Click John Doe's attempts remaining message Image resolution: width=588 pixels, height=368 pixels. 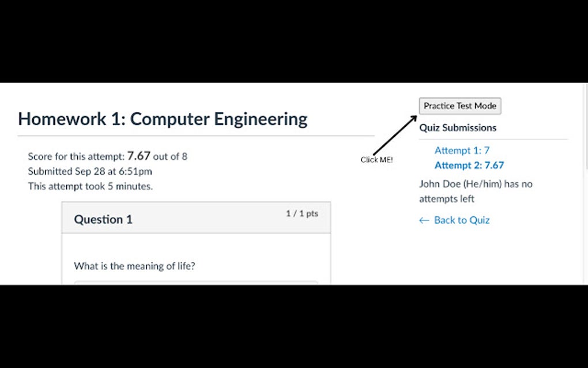pyautogui.click(x=476, y=191)
